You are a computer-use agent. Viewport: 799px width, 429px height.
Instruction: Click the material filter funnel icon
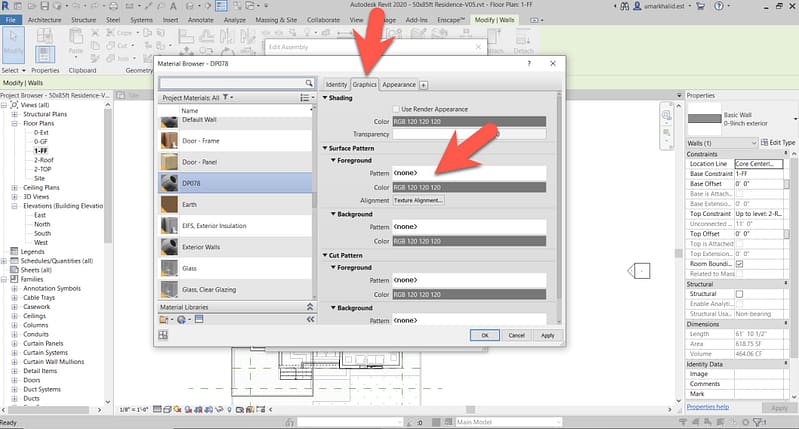228,97
